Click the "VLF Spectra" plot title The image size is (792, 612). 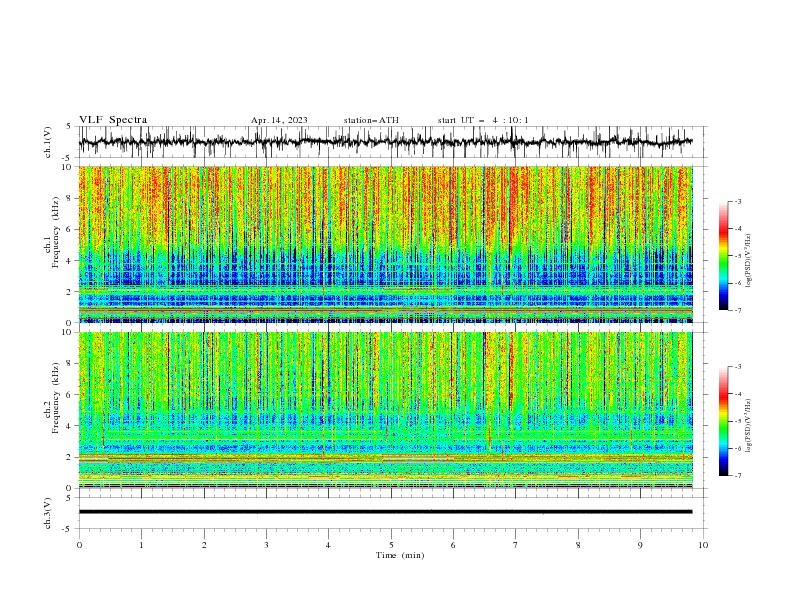113,120
